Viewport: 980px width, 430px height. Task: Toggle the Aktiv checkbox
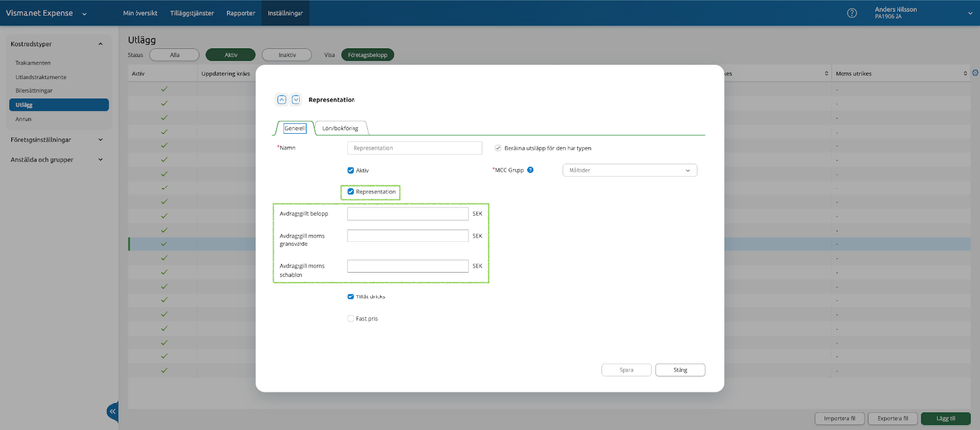pyautogui.click(x=350, y=170)
